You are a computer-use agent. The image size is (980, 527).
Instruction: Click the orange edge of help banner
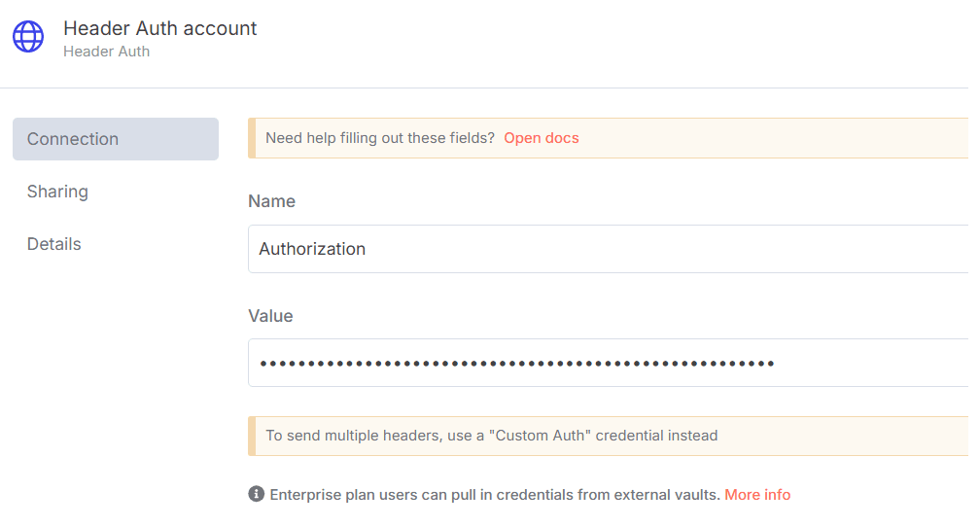(x=252, y=138)
